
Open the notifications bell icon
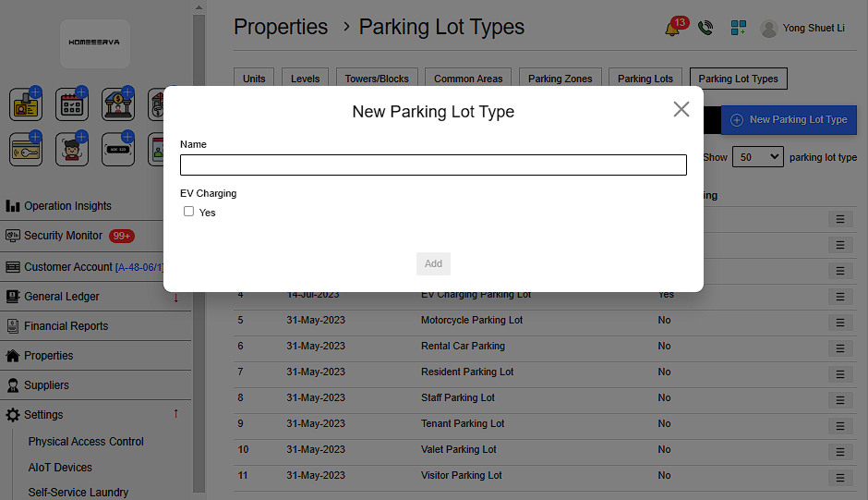coord(673,28)
